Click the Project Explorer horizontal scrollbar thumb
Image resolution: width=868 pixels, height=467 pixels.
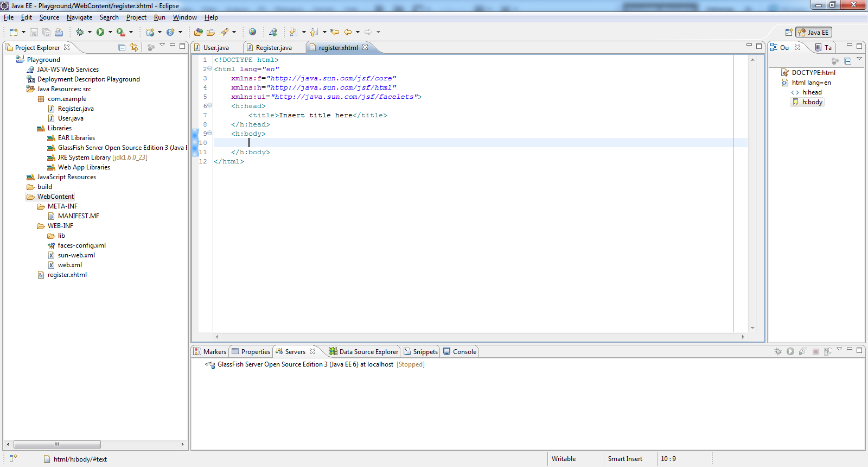pos(57,444)
